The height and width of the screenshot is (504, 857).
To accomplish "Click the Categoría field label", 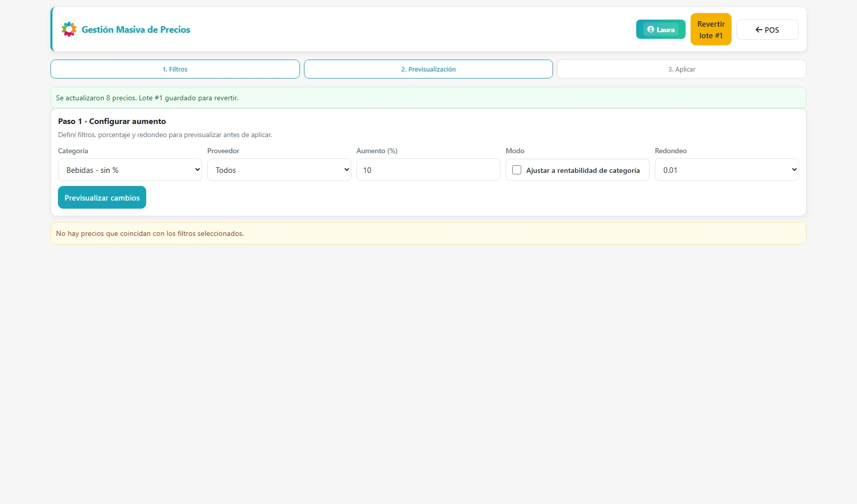I will coord(73,151).
